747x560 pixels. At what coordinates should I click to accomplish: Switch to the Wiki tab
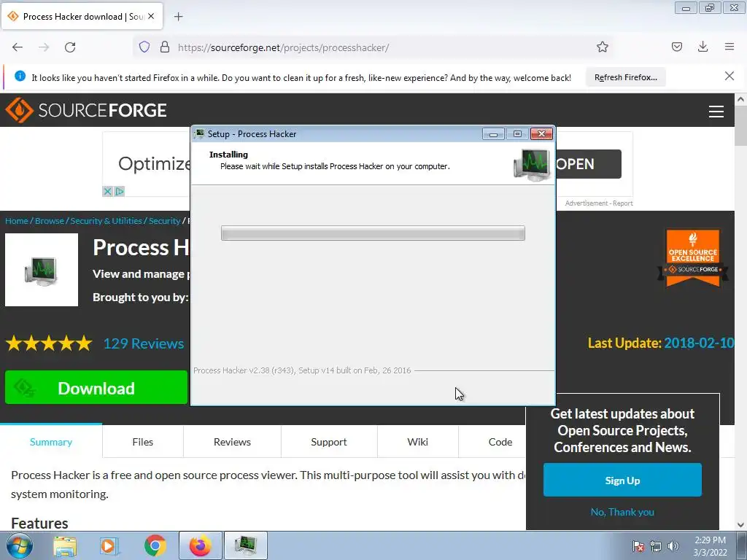[x=417, y=442]
